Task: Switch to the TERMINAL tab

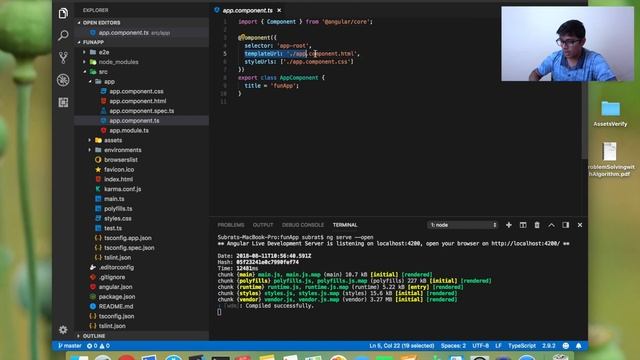Action: (345, 225)
